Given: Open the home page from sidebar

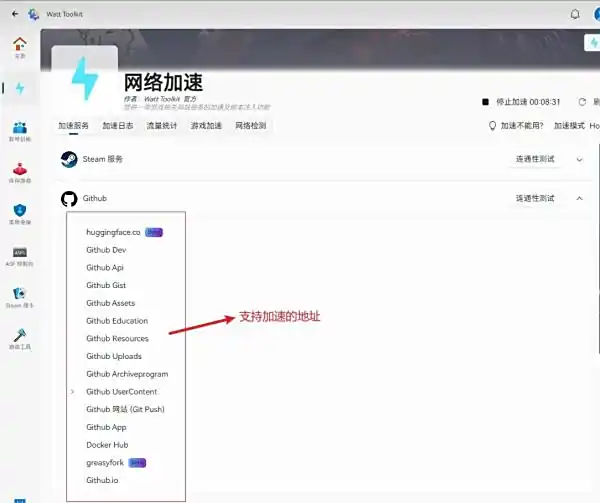Looking at the screenshot, I should click(20, 48).
